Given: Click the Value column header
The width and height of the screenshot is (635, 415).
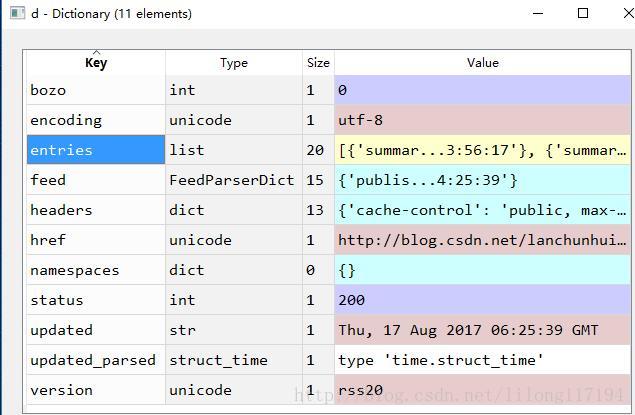Looking at the screenshot, I should click(x=482, y=63).
